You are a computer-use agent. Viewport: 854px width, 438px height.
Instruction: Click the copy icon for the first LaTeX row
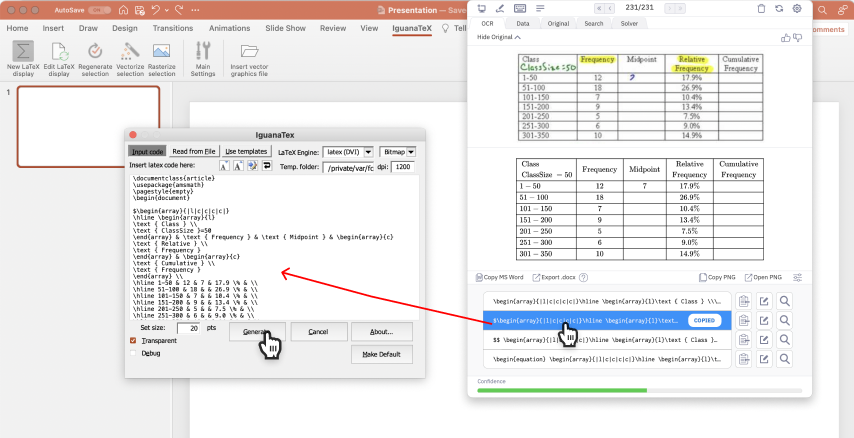tap(743, 301)
